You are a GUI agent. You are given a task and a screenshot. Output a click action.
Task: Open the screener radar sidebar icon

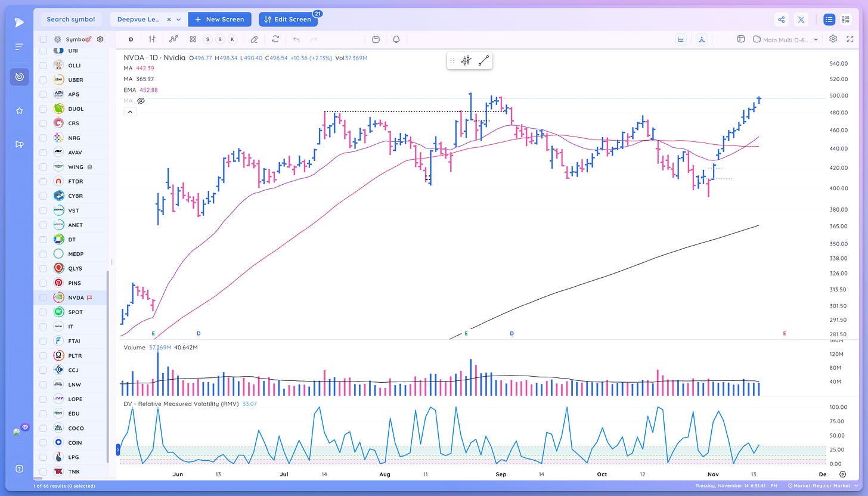pyautogui.click(x=19, y=77)
